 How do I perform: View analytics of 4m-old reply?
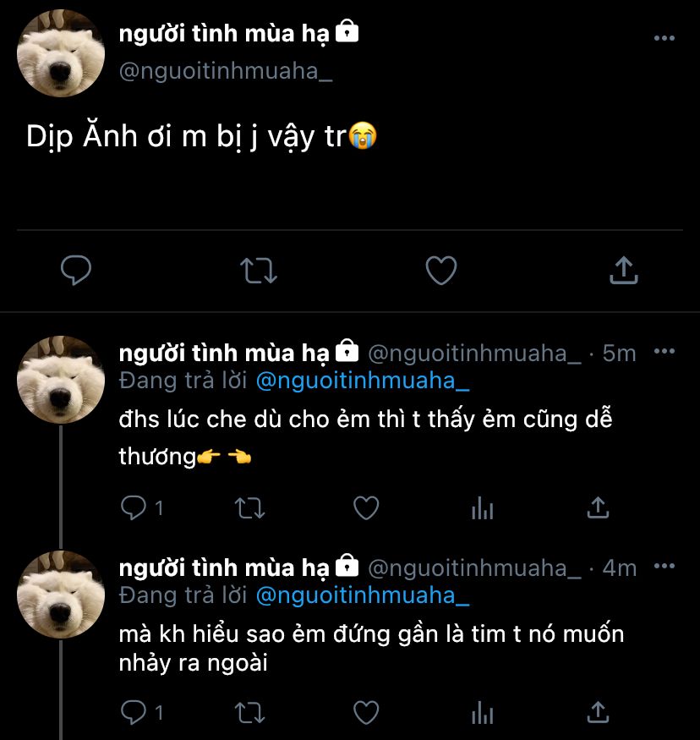(482, 712)
